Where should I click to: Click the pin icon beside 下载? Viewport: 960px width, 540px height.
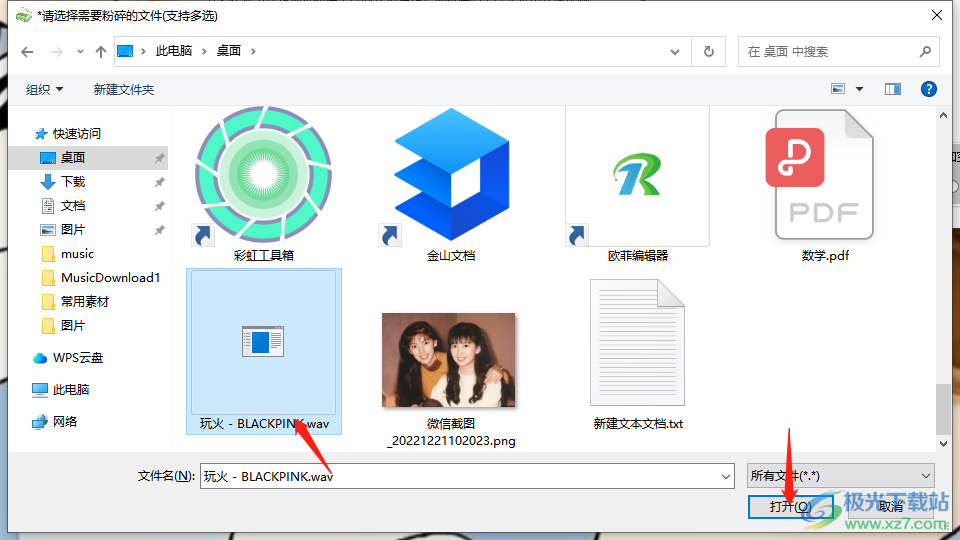[159, 182]
